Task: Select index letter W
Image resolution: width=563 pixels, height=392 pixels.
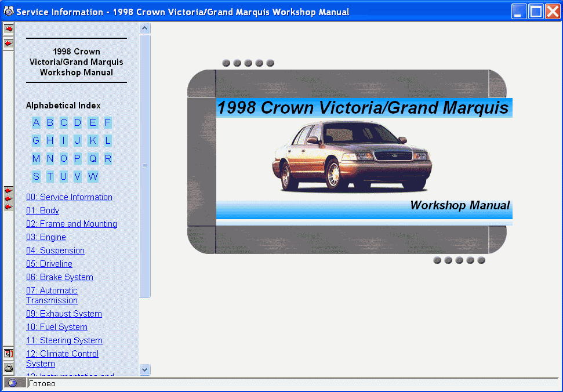Action: coord(93,176)
